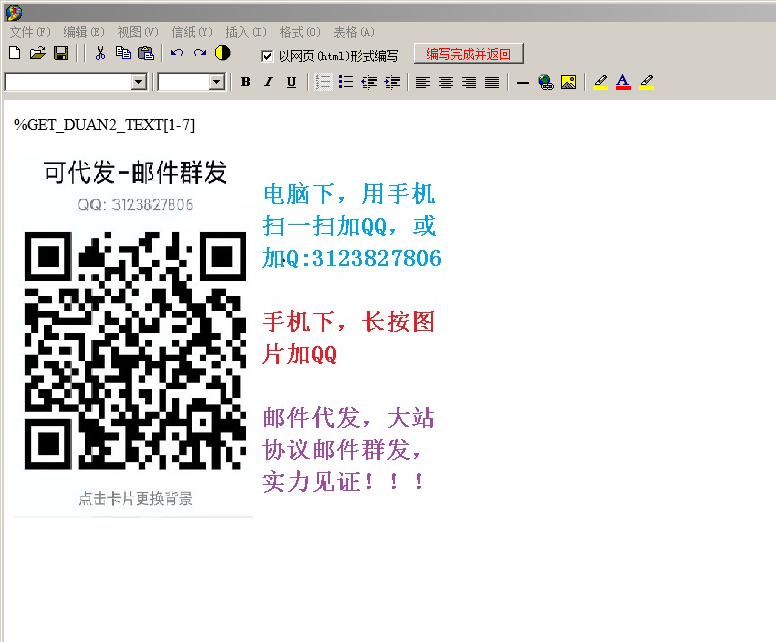The height and width of the screenshot is (642, 776).
Task: Open the 格式(O) menu
Action: pos(300,32)
